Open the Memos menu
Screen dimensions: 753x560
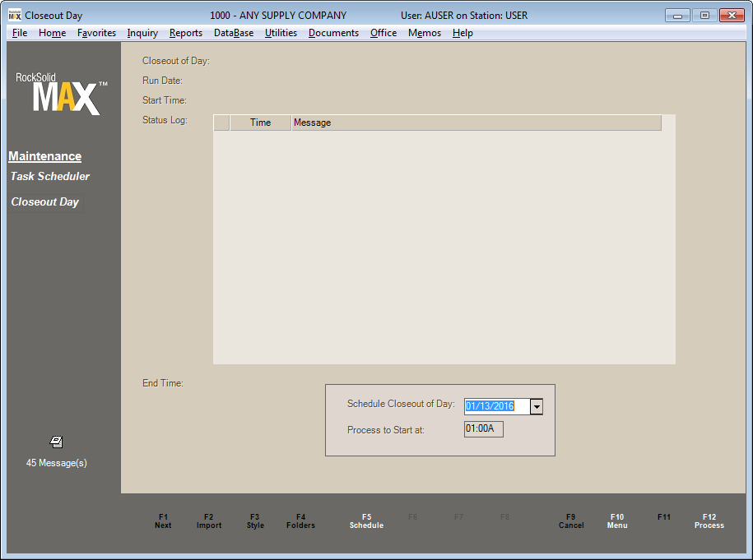[x=425, y=33]
